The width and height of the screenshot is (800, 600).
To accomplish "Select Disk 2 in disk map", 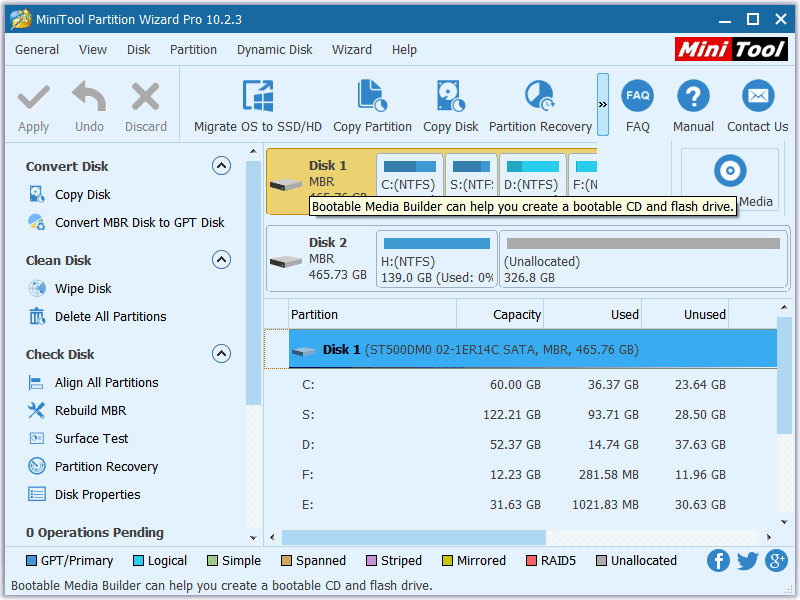I will point(320,259).
